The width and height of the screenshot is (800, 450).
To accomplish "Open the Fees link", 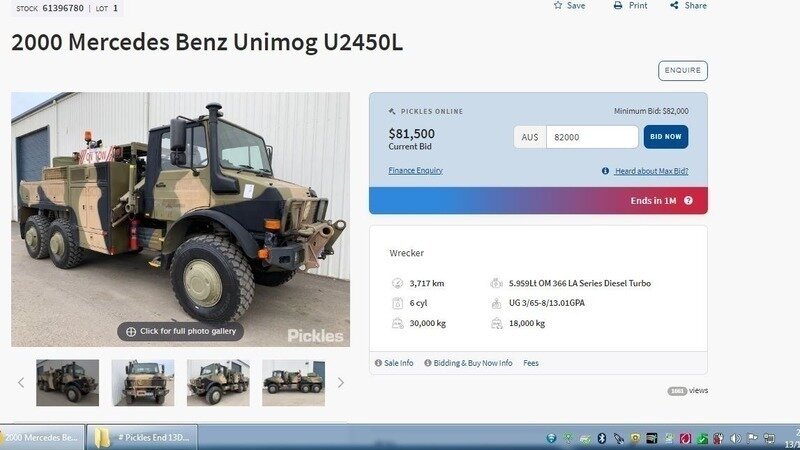I will coord(531,363).
